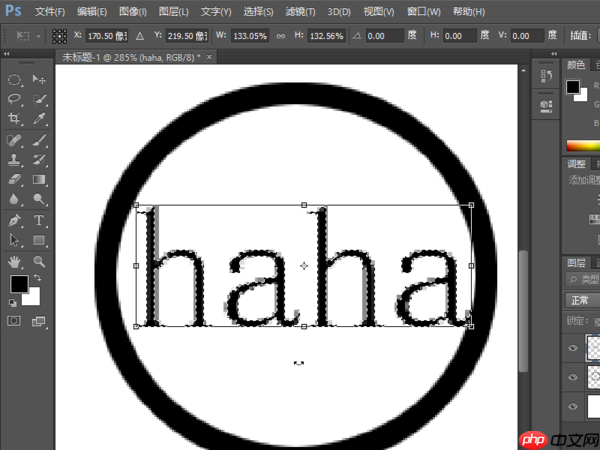This screenshot has width=600, height=450.
Task: Select the Lasso tool
Action: (x=14, y=98)
